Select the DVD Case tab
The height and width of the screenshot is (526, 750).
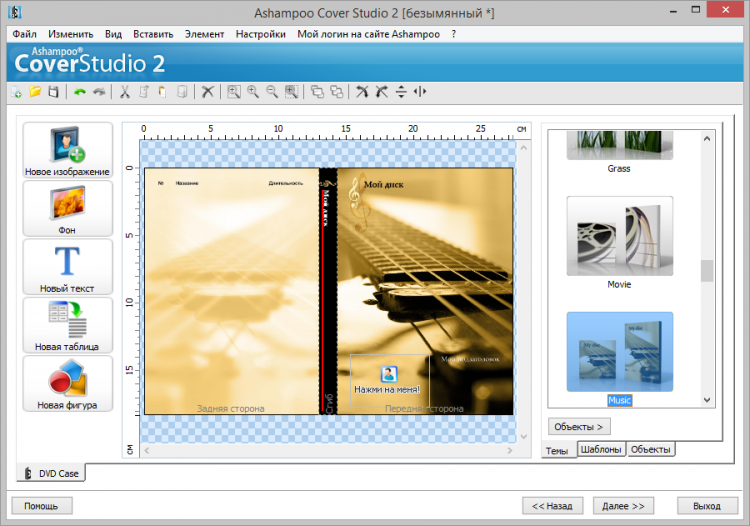tap(52, 473)
